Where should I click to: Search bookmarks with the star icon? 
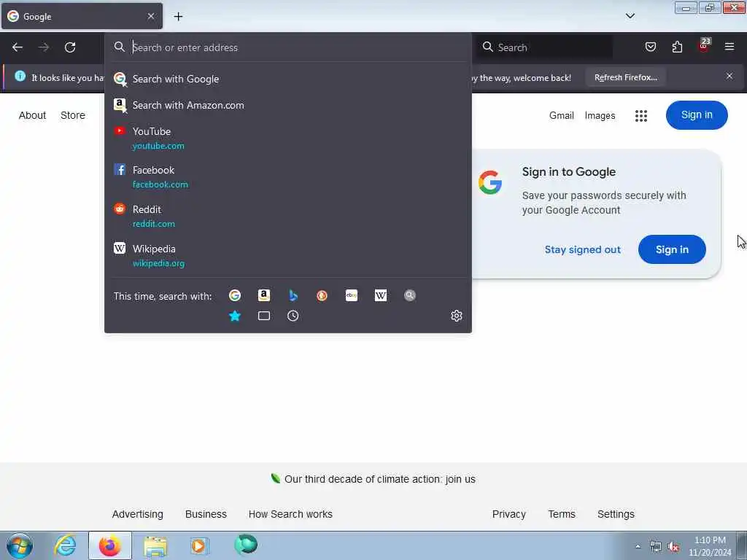[x=234, y=316]
